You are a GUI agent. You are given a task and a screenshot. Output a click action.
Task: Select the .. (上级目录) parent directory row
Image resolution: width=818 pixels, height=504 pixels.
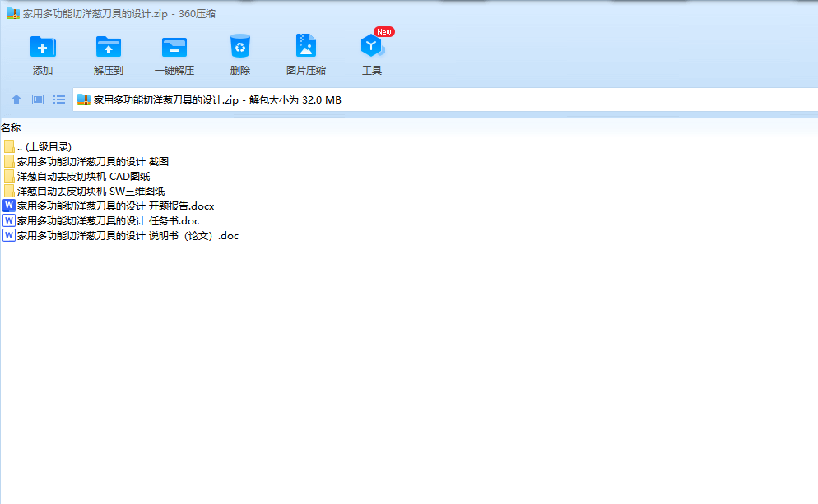pos(38,147)
